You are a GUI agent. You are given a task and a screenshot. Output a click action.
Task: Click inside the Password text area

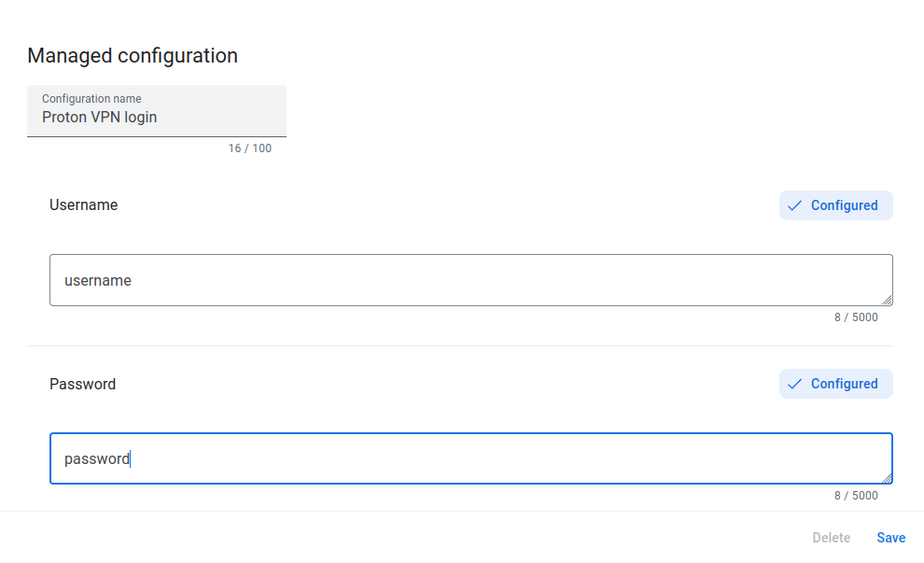click(470, 458)
